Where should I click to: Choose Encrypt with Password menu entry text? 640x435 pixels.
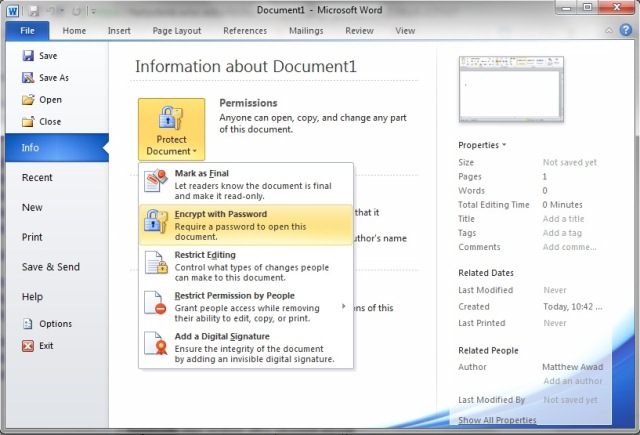point(221,214)
